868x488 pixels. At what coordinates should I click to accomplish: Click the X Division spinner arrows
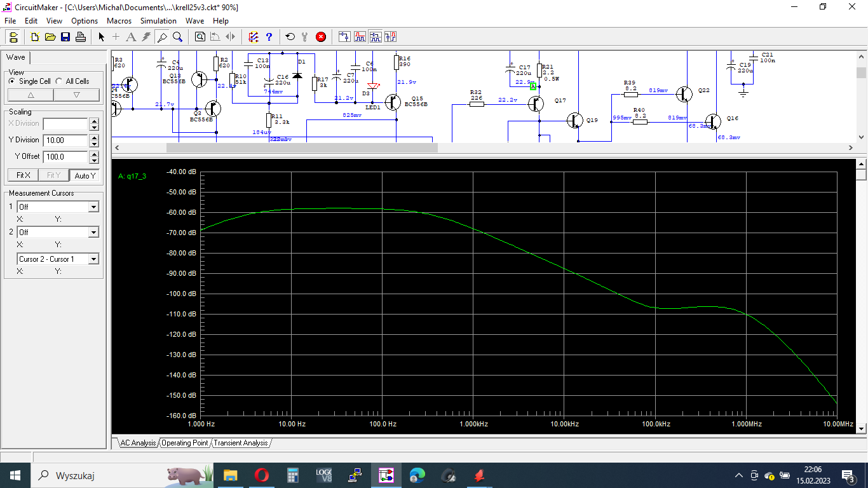click(x=94, y=124)
